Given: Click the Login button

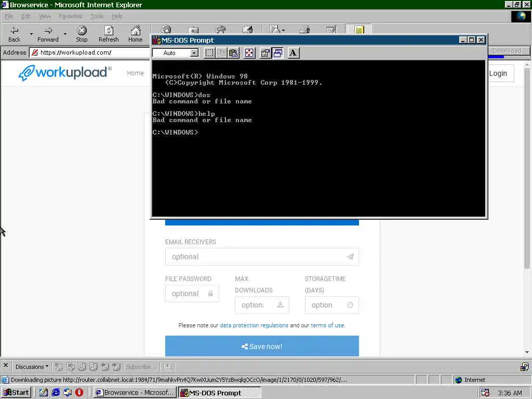Looking at the screenshot, I should pos(500,73).
